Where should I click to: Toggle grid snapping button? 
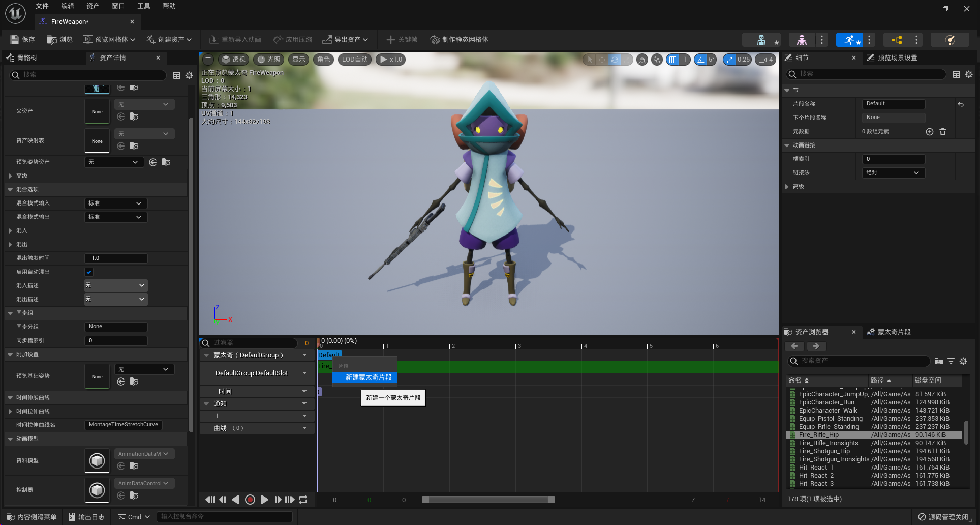[x=673, y=60]
